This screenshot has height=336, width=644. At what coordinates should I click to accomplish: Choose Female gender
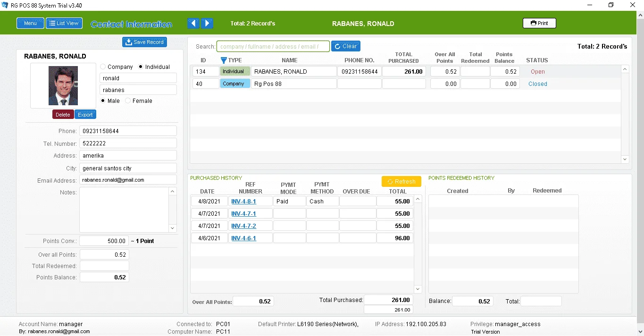pos(128,101)
